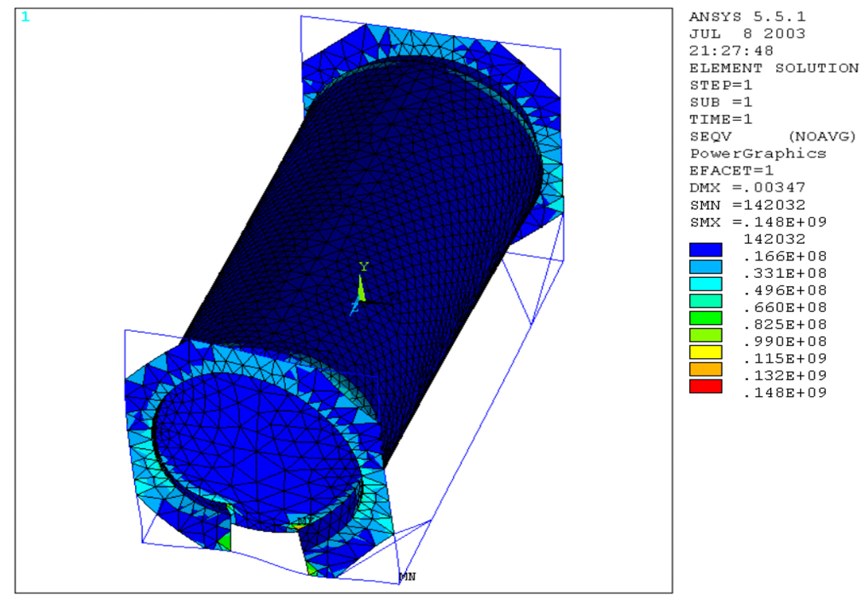
Task: Click the ELEMENT SOLUTION label
Action: pos(774,68)
